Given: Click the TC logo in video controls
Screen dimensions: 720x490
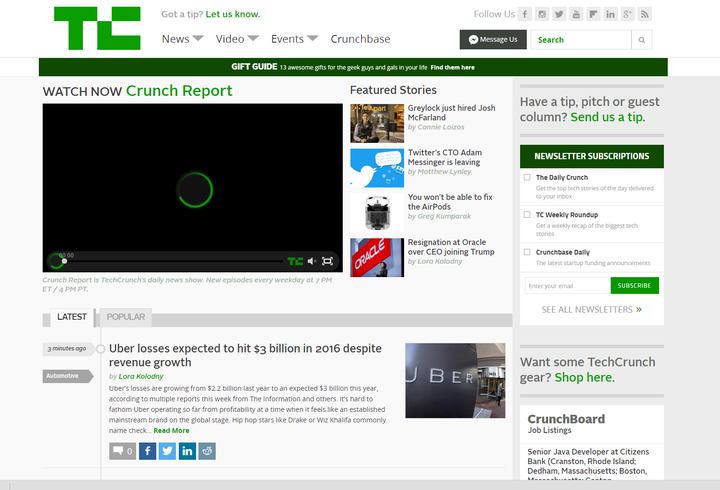Looking at the screenshot, I should pos(295,261).
